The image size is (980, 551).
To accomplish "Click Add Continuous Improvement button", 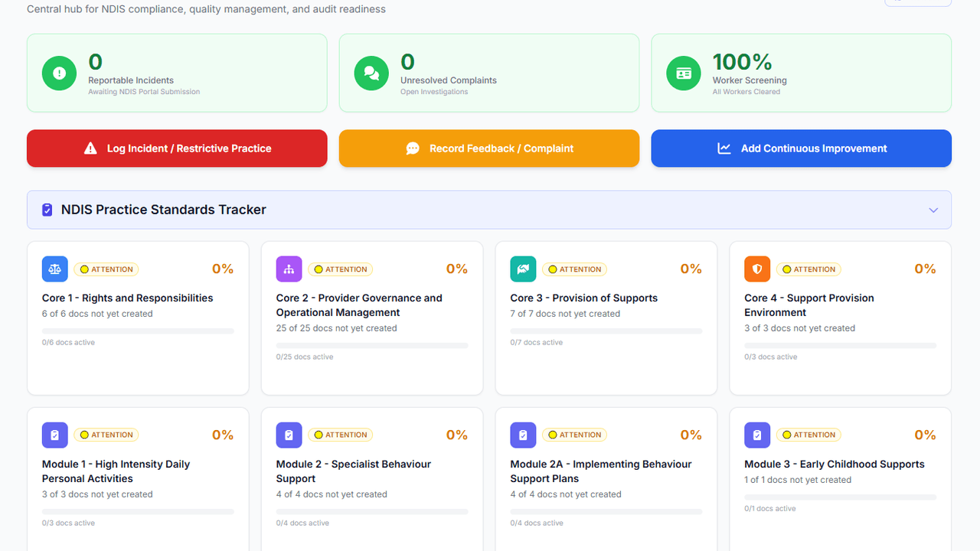I will (x=802, y=148).
